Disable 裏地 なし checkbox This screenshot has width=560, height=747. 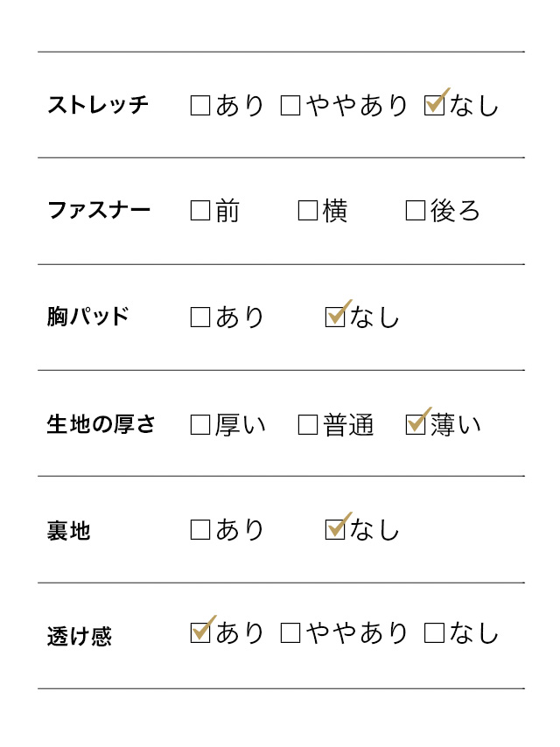pos(335,529)
